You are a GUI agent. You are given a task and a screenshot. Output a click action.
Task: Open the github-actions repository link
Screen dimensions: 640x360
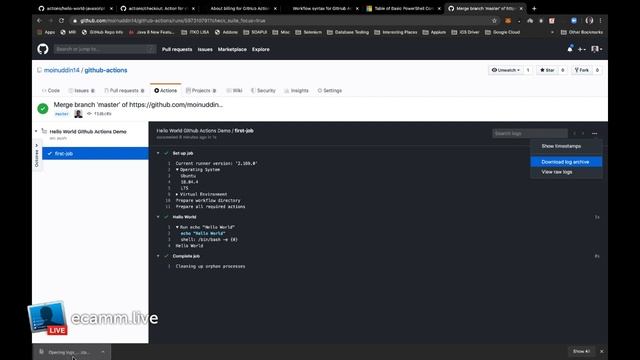pyautogui.click(x=106, y=70)
